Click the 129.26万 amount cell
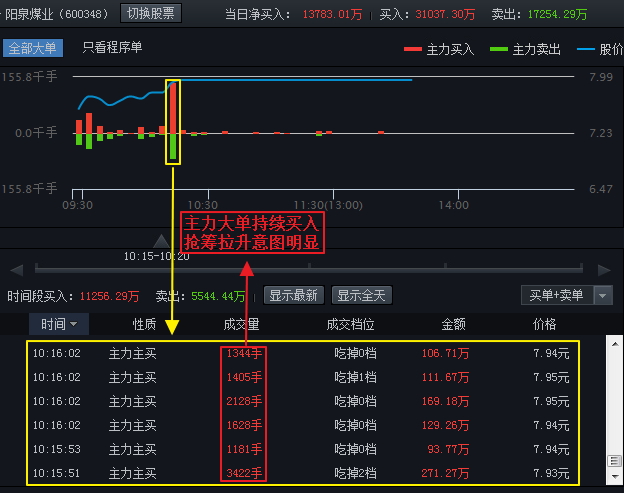Image resolution: width=624 pixels, height=493 pixels. tap(445, 425)
